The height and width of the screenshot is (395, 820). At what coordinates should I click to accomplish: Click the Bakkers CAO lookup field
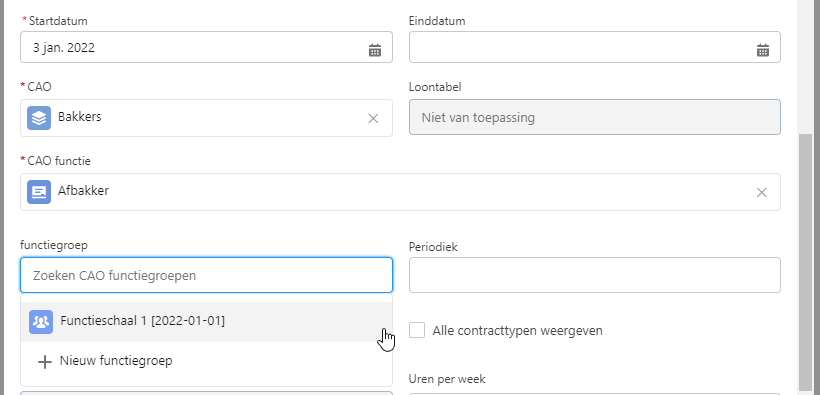206,118
